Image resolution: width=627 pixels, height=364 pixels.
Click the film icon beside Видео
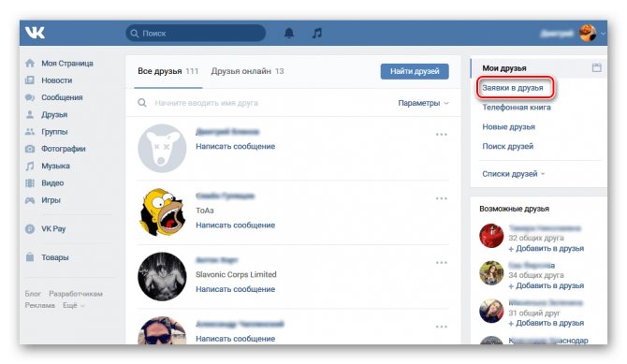coord(30,183)
